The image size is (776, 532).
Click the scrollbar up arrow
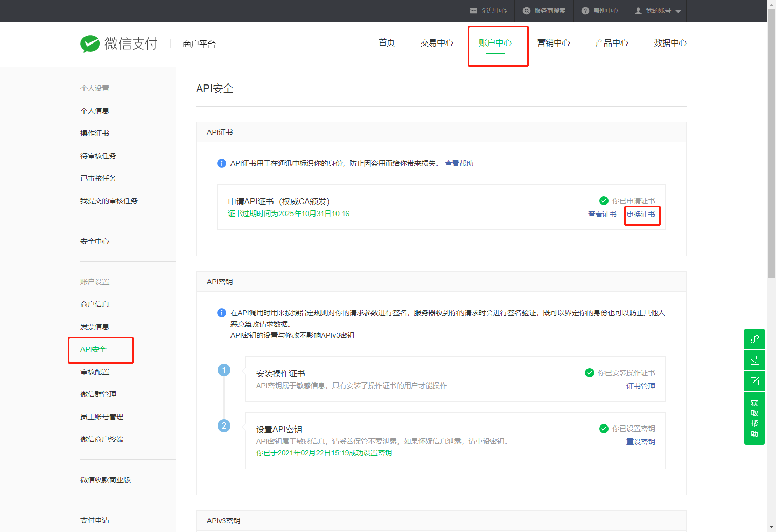771,4
